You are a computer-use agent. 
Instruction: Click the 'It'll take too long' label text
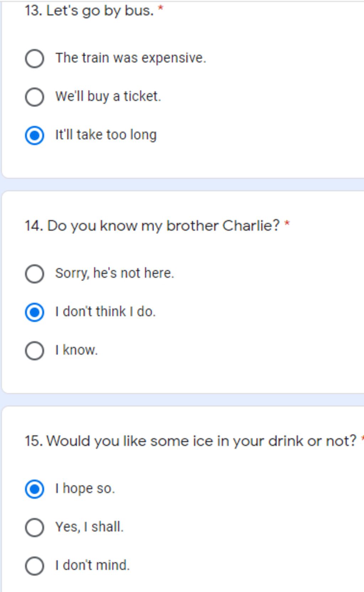point(106,135)
